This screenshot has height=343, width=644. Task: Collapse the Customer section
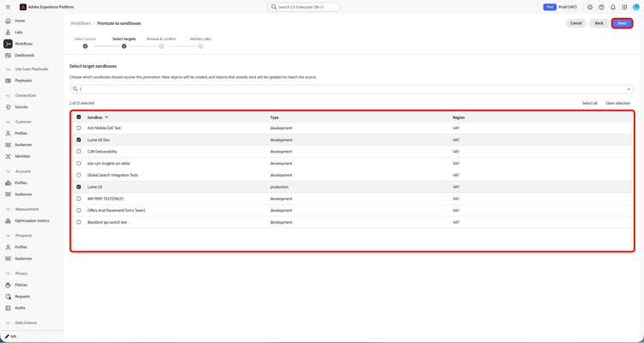click(x=8, y=122)
